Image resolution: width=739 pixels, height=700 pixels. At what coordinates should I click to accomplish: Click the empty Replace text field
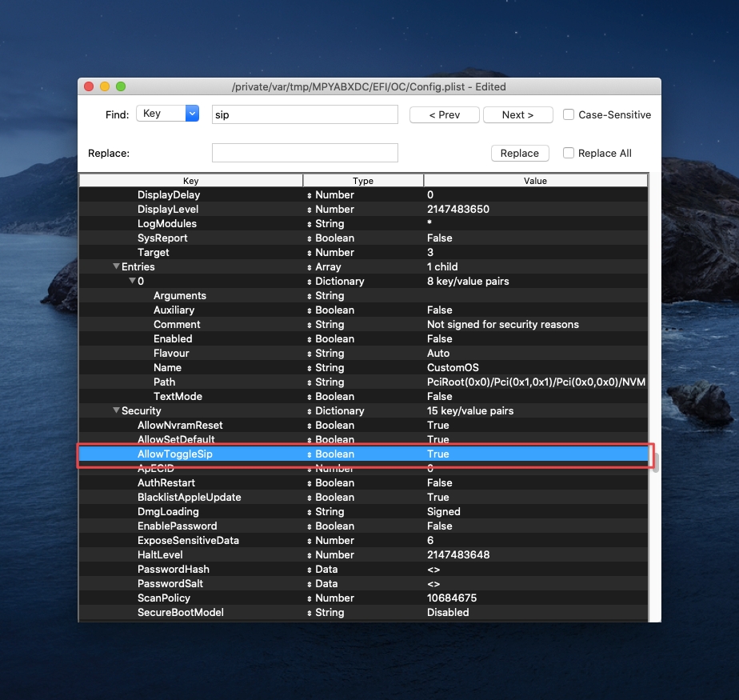pyautogui.click(x=305, y=153)
